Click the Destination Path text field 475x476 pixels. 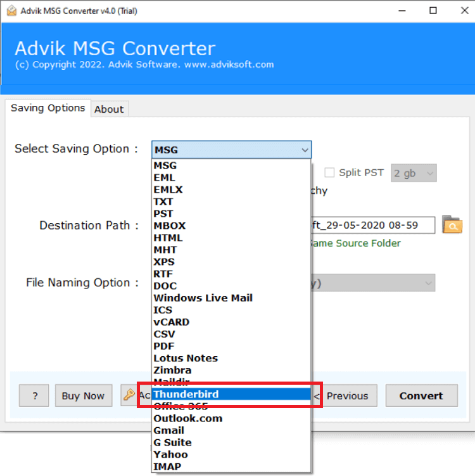(373, 225)
